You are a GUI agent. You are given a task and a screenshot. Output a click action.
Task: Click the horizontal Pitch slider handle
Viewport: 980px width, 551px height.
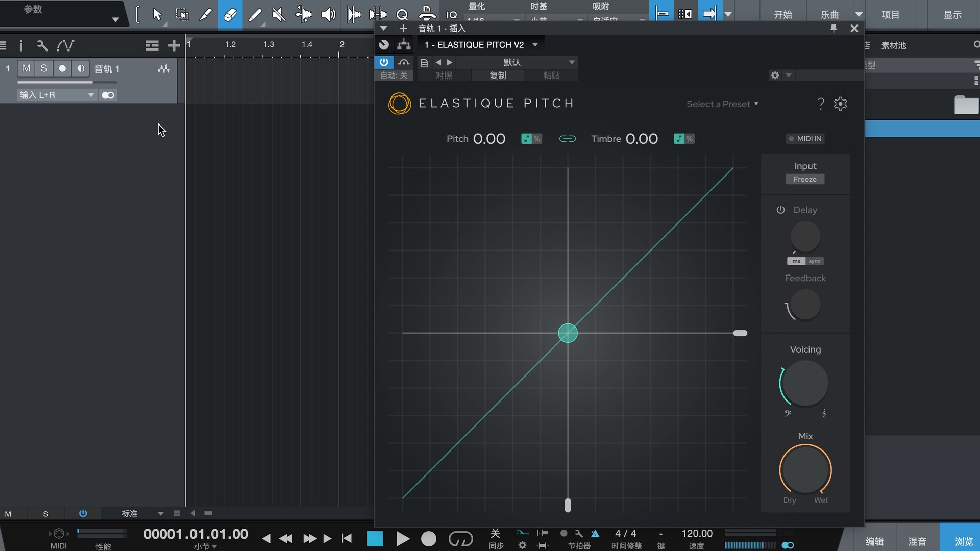(x=740, y=333)
